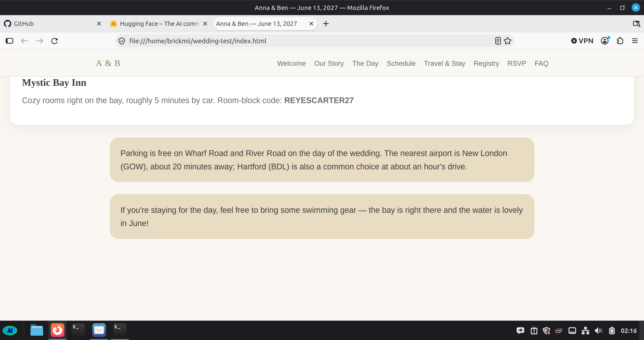Screen dimensions: 644x340
Task: Toggle reader view icon
Action: [498, 41]
